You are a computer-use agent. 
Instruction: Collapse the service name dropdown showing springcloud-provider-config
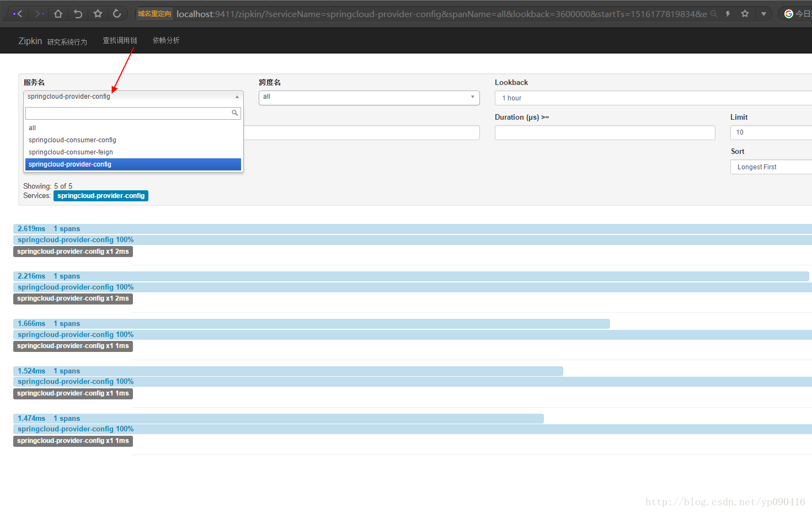pyautogui.click(x=133, y=97)
